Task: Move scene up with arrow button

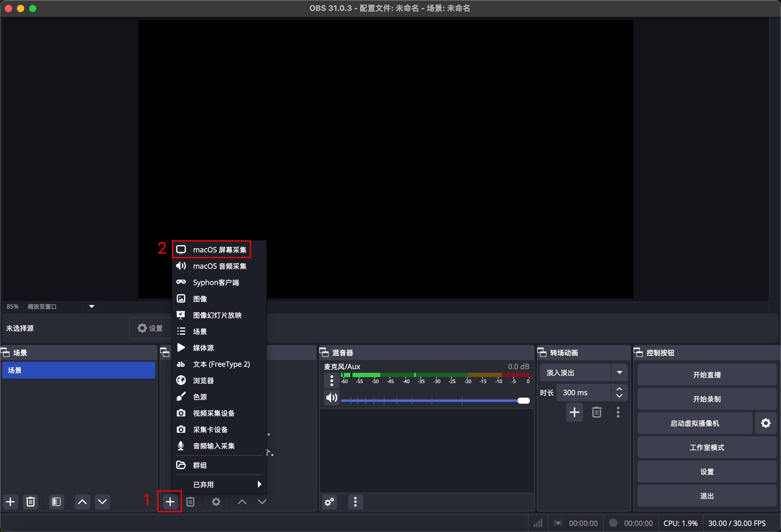Action: click(x=82, y=502)
